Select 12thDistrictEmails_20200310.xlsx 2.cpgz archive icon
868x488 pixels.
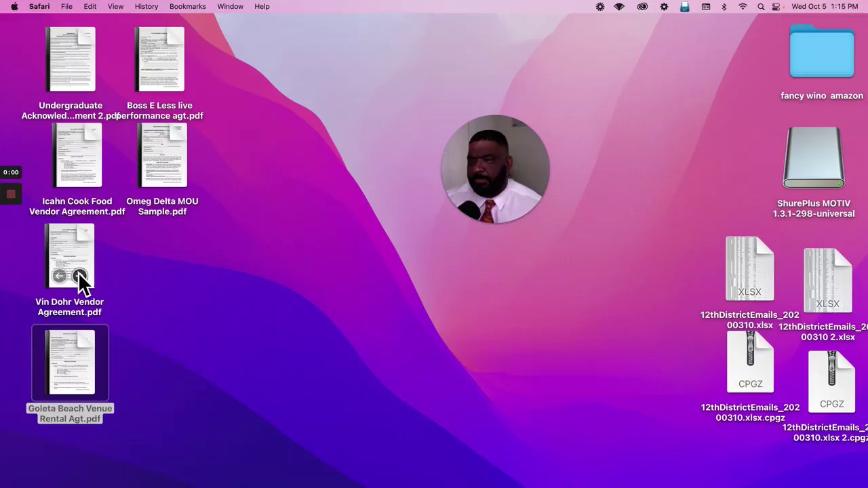[x=831, y=382]
